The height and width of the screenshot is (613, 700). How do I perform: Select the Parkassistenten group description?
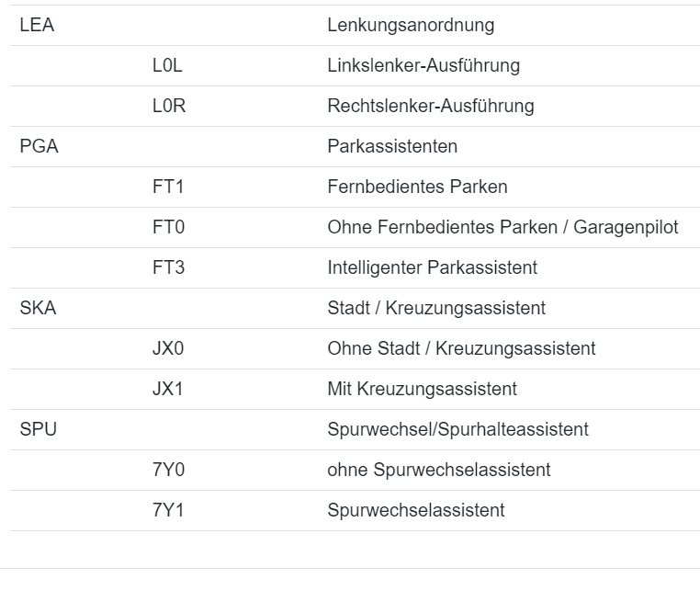pyautogui.click(x=391, y=147)
